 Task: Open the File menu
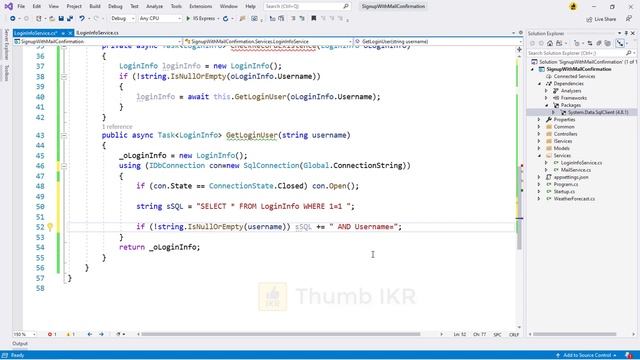pos(21,7)
